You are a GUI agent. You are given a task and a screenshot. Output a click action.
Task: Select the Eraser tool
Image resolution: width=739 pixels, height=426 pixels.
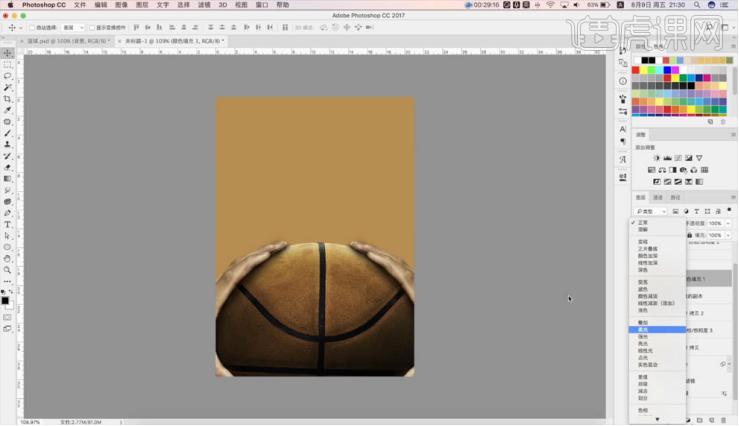pos(7,167)
